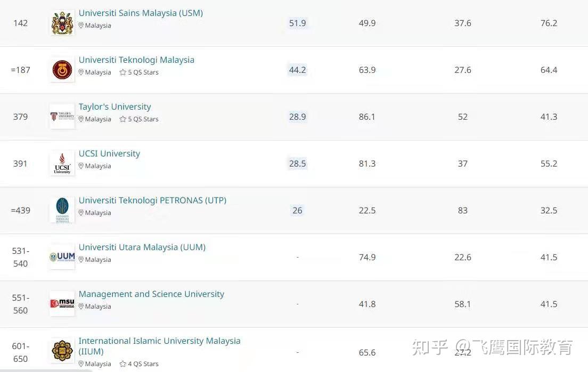This screenshot has height=372, width=588.
Task: Open Universiti Utara Malaysia (UUM) link
Action: [x=142, y=247]
